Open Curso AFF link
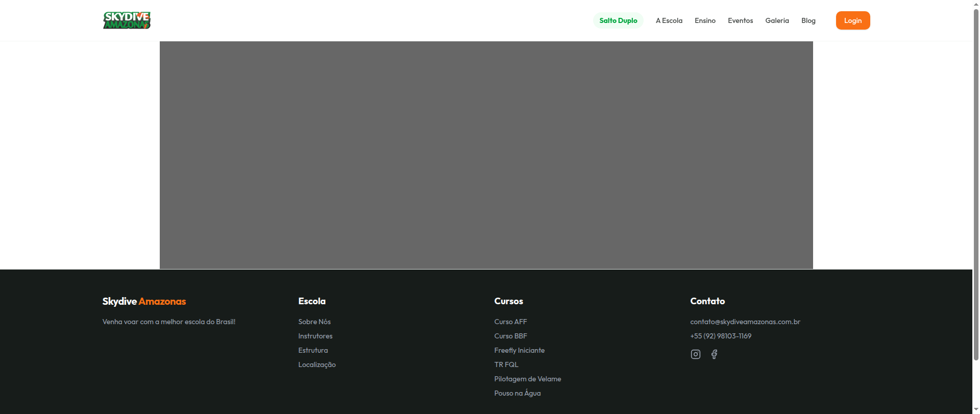The height and width of the screenshot is (414, 980). [510, 322]
